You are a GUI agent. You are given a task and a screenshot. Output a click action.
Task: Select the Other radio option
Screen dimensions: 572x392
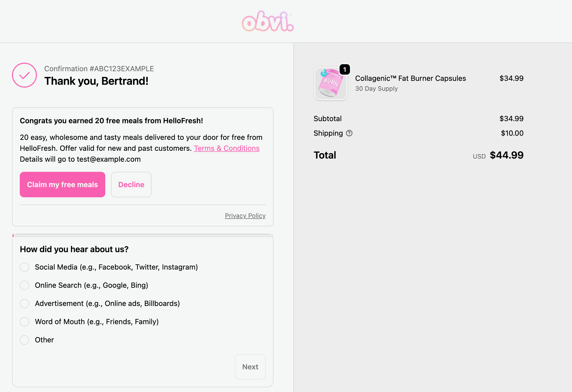pos(24,340)
